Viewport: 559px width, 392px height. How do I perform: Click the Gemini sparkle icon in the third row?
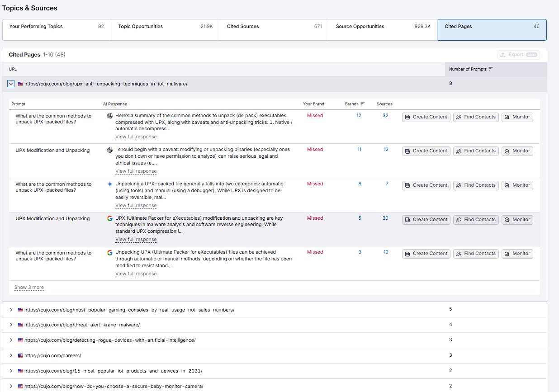109,184
